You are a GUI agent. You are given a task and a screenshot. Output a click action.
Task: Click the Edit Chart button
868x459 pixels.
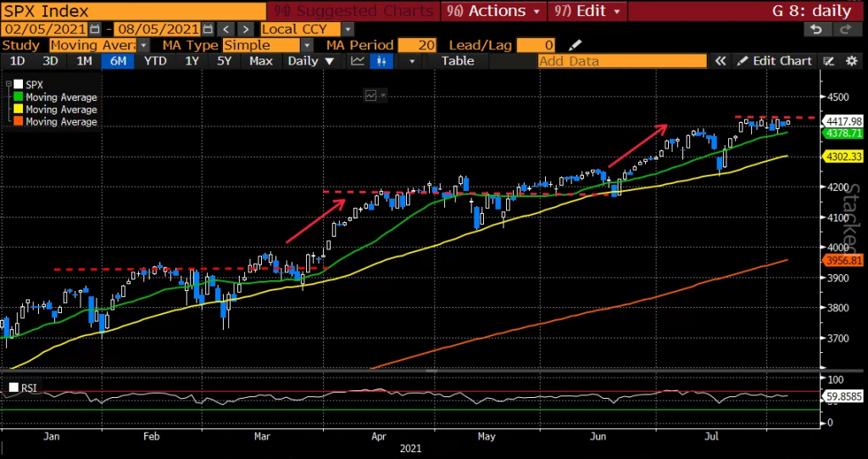click(x=775, y=61)
